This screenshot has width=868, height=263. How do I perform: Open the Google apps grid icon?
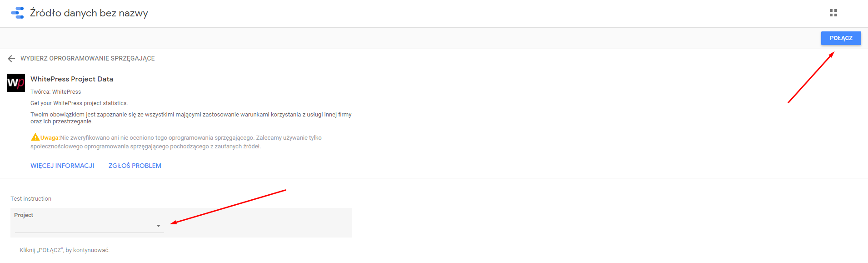(833, 13)
